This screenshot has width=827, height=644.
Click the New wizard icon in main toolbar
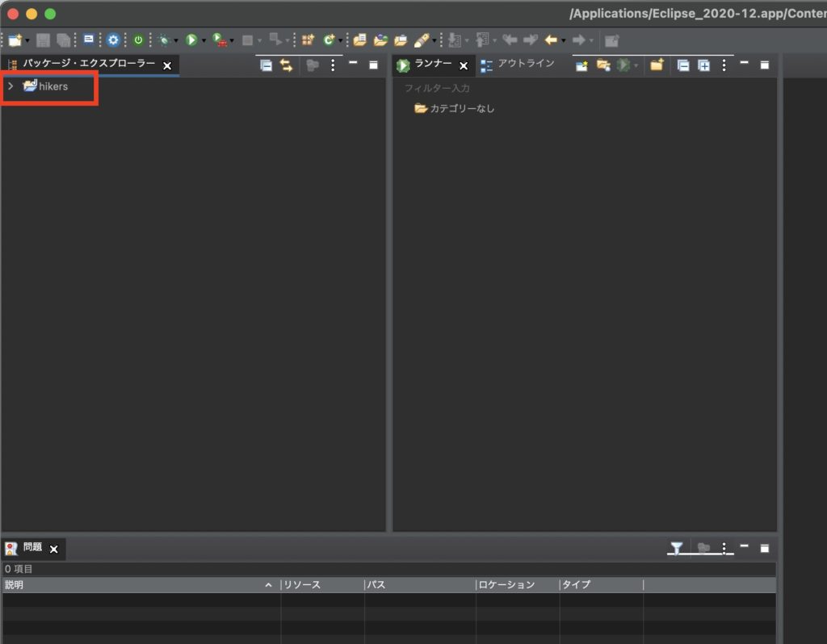coord(15,40)
